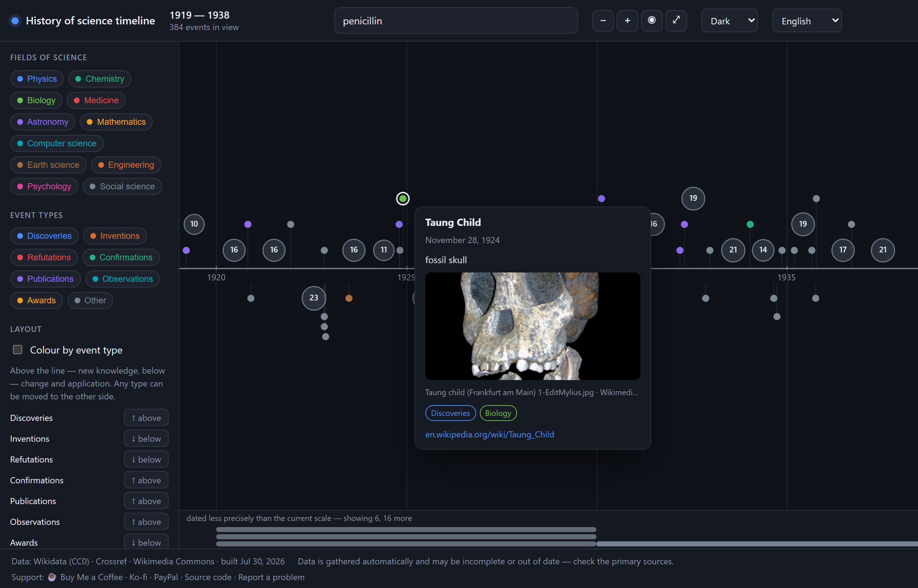Open the Taung_Child Wikipedia link
This screenshot has width=918, height=588.
coord(489,435)
